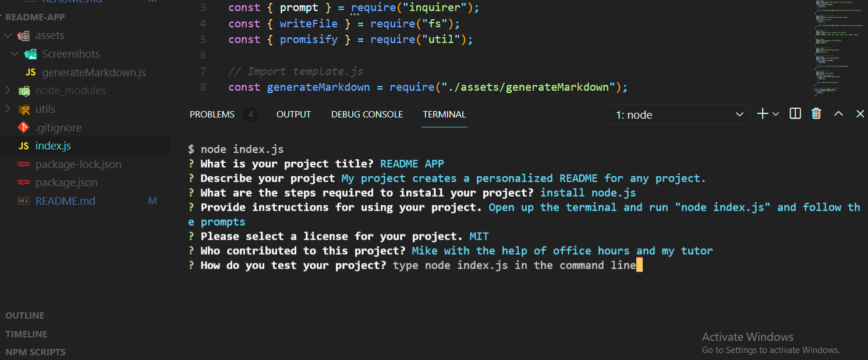
Task: Open README.md in the explorer
Action: pos(65,201)
